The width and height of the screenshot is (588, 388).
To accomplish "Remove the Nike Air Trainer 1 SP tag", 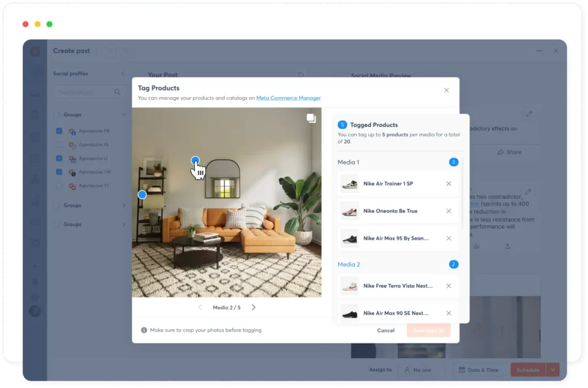I will pyautogui.click(x=448, y=183).
